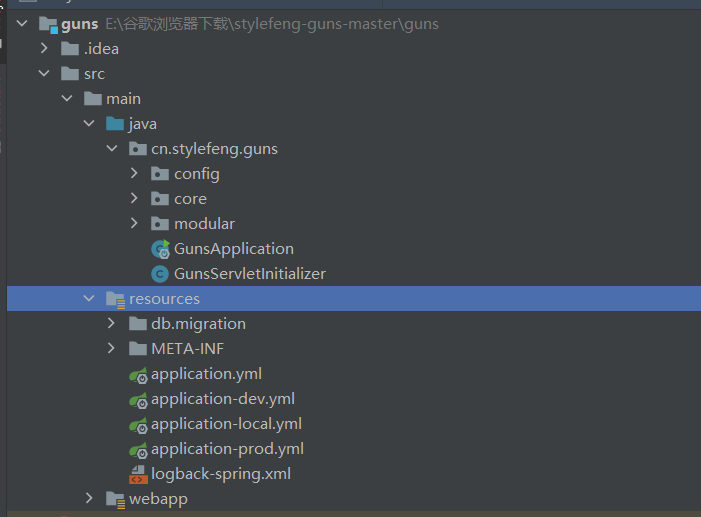Select the modular package entry
This screenshot has height=517, width=701.
click(204, 224)
